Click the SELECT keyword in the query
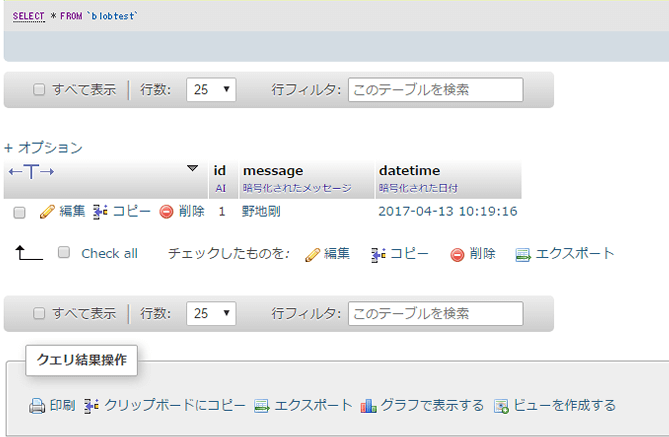The image size is (669, 437). coord(29,16)
